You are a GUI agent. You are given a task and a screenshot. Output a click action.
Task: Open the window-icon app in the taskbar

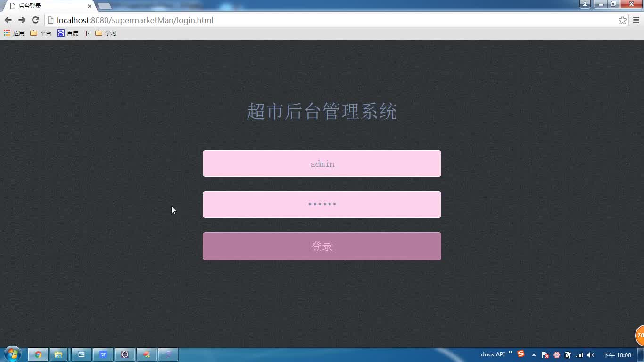point(81,354)
